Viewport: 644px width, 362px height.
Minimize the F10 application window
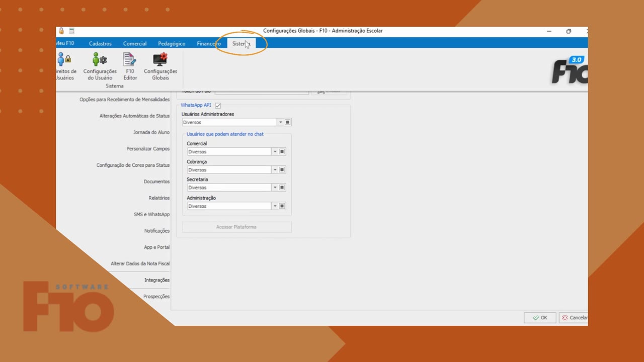click(x=549, y=31)
